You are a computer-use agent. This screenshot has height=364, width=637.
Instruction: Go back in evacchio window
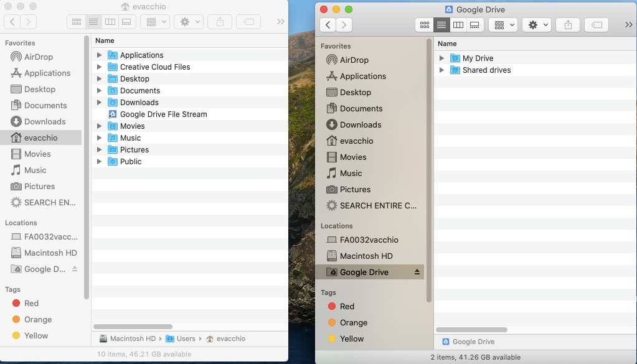[12, 22]
